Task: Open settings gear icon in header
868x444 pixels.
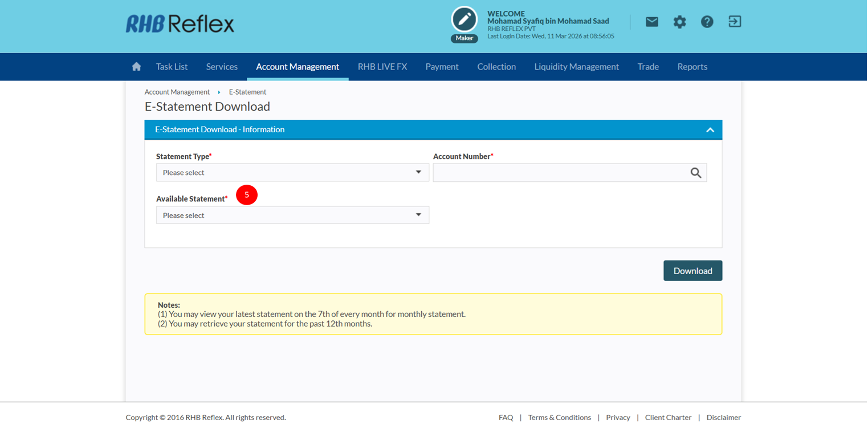Action: pos(679,22)
